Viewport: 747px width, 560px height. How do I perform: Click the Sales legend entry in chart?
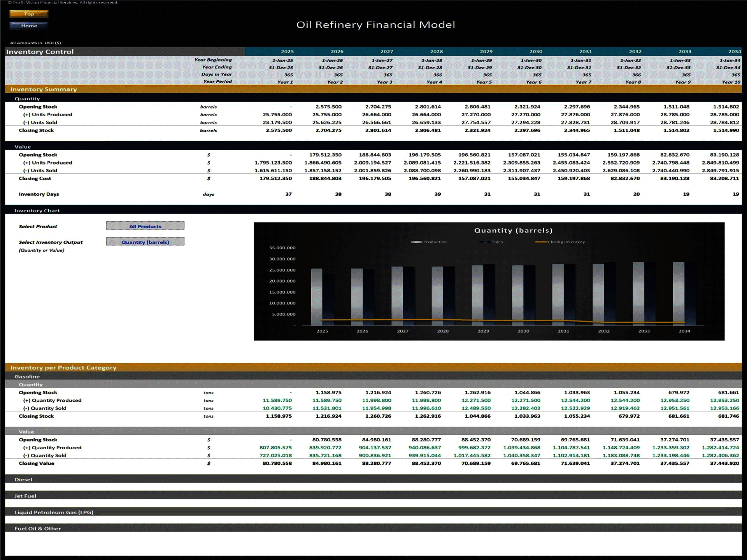[x=491, y=242]
